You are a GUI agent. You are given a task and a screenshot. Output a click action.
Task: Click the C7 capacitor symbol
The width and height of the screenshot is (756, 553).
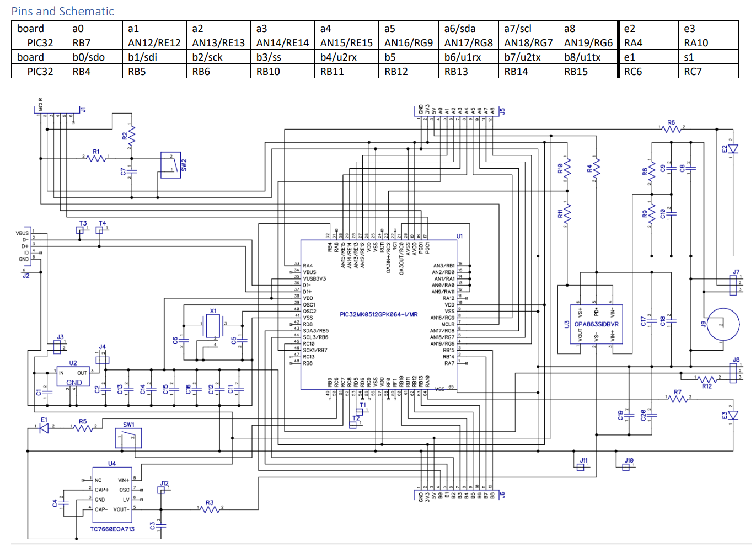(131, 171)
